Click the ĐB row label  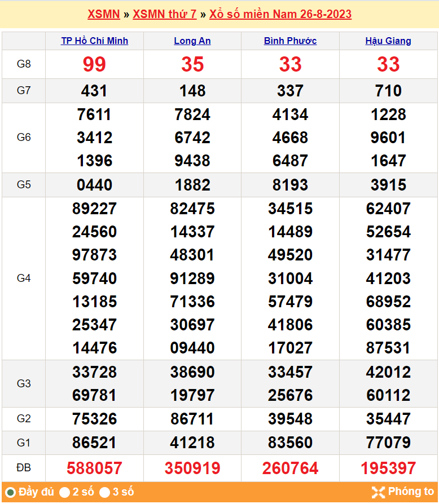coord(24,467)
